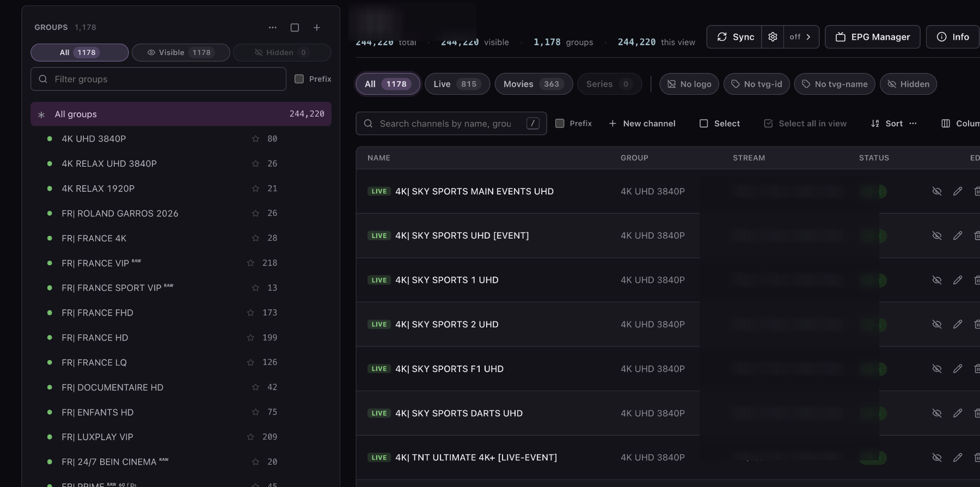
Task: Add a new group with plus icon
Action: (x=317, y=27)
